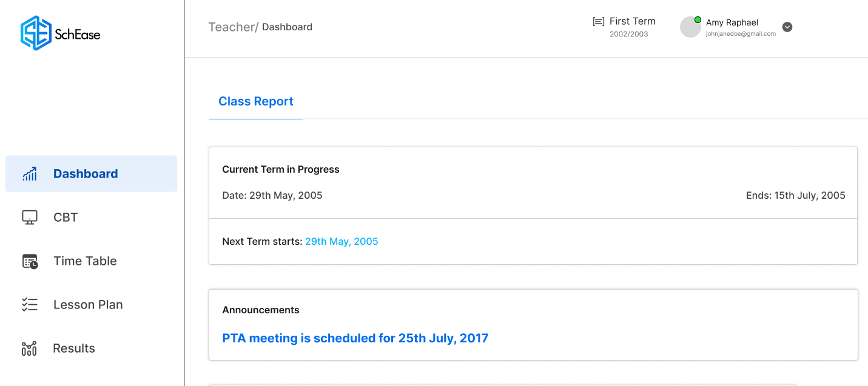Click the Teacher breadcrumb

(x=234, y=27)
